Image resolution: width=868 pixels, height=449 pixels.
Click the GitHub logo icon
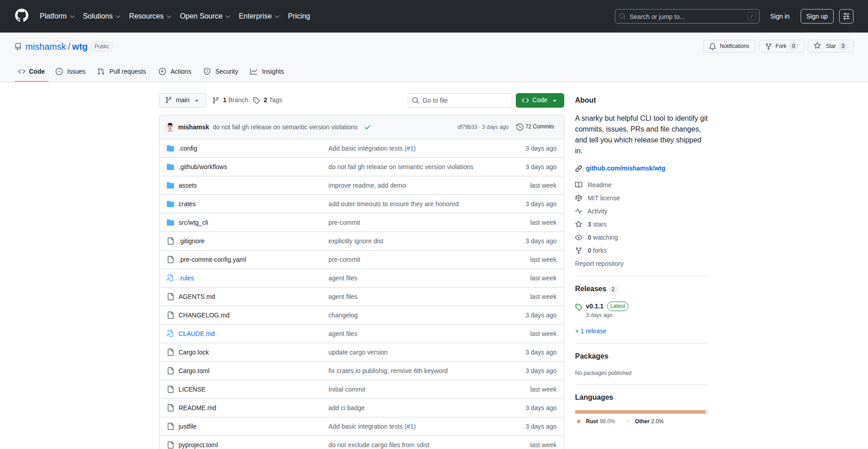(x=22, y=16)
